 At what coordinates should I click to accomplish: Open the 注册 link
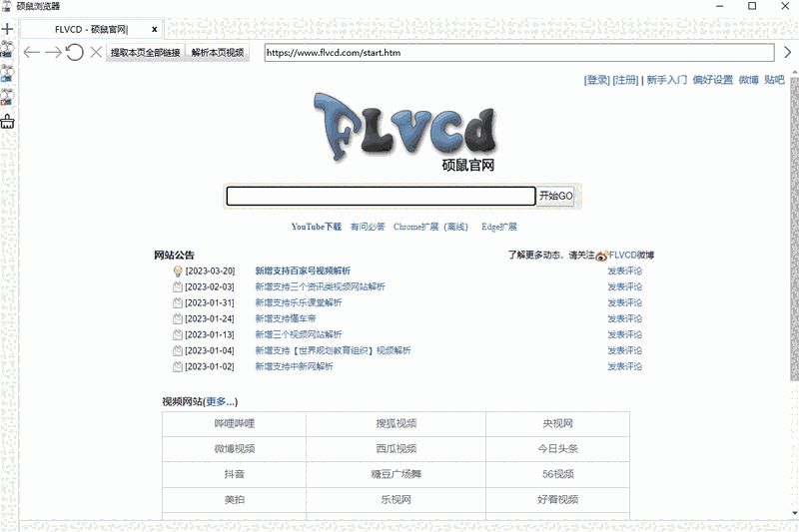(x=625, y=80)
